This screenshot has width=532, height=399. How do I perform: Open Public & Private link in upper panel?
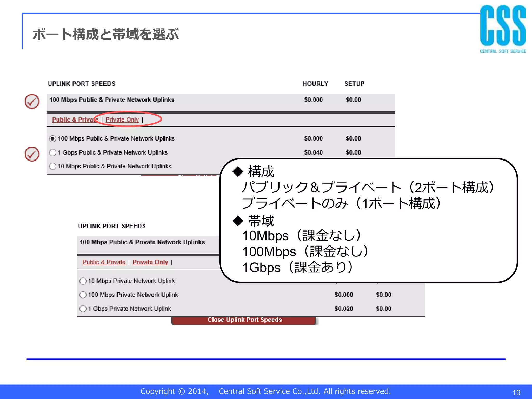(x=75, y=120)
